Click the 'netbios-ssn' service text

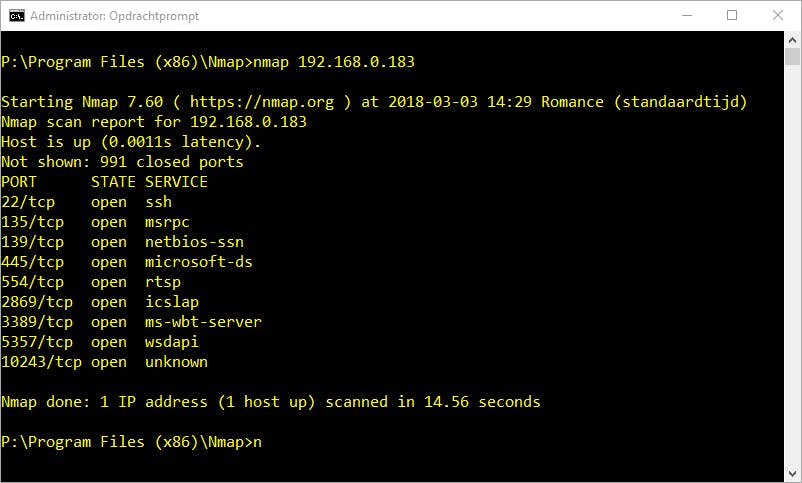tap(194, 242)
